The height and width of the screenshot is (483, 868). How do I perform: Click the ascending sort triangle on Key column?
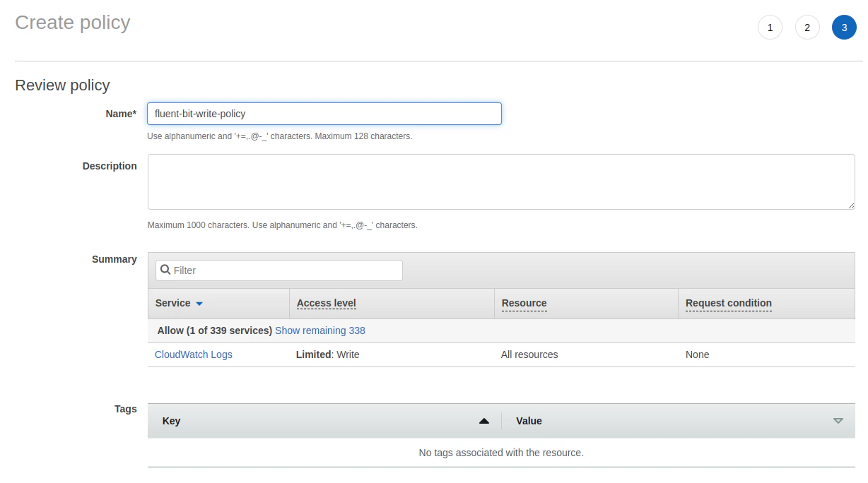point(485,420)
